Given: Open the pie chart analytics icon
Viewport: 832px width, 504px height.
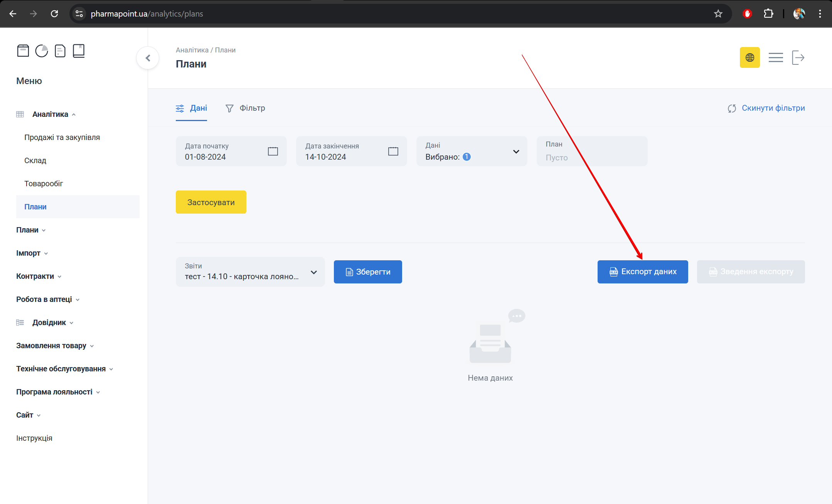Looking at the screenshot, I should [42, 51].
